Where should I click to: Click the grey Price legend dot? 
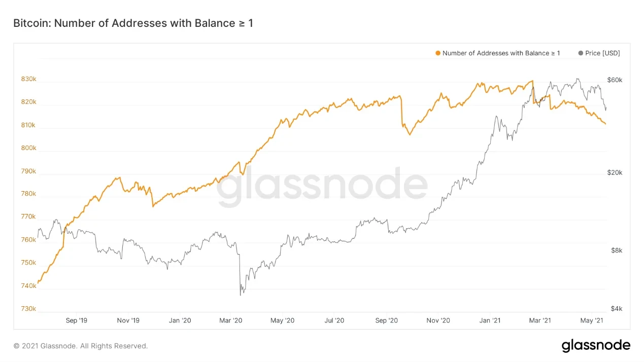pyautogui.click(x=581, y=53)
